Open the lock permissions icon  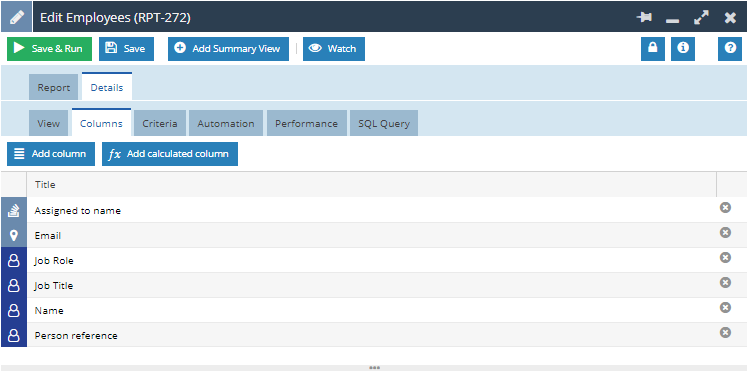(653, 49)
